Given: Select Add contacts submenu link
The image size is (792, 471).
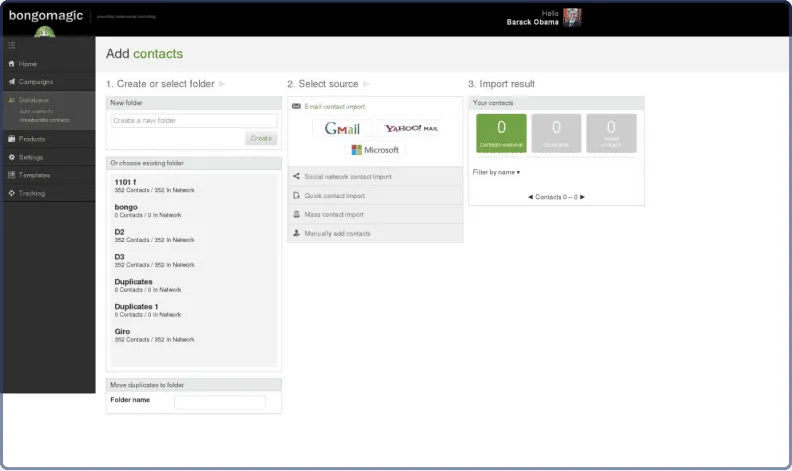Looking at the screenshot, I should pyautogui.click(x=36, y=111).
